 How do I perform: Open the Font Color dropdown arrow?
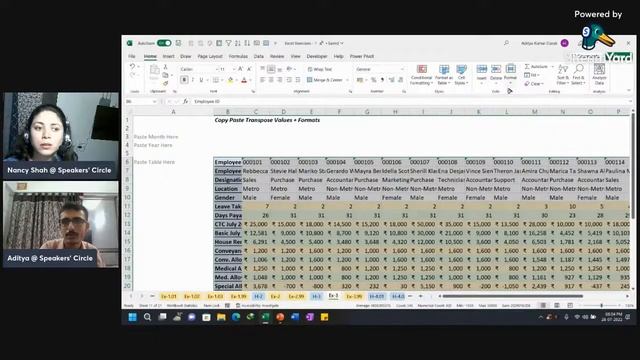(x=250, y=80)
